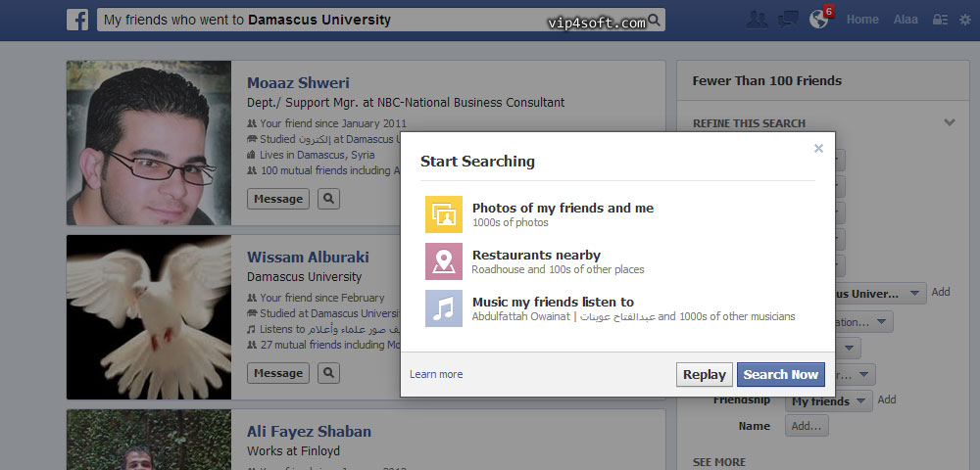
Task: Click Add next to My friends filter
Action: [x=887, y=400]
